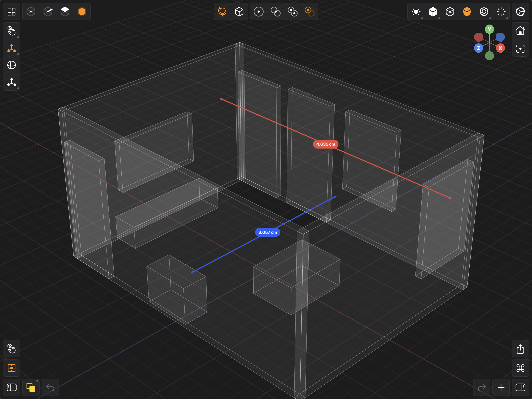Open the camera aperture options icon
This screenshot has width=532, height=399.
click(x=484, y=12)
